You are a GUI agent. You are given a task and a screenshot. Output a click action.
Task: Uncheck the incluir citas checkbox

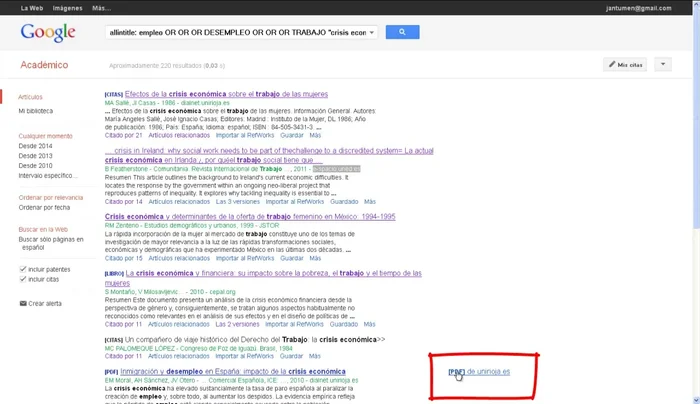click(x=24, y=279)
